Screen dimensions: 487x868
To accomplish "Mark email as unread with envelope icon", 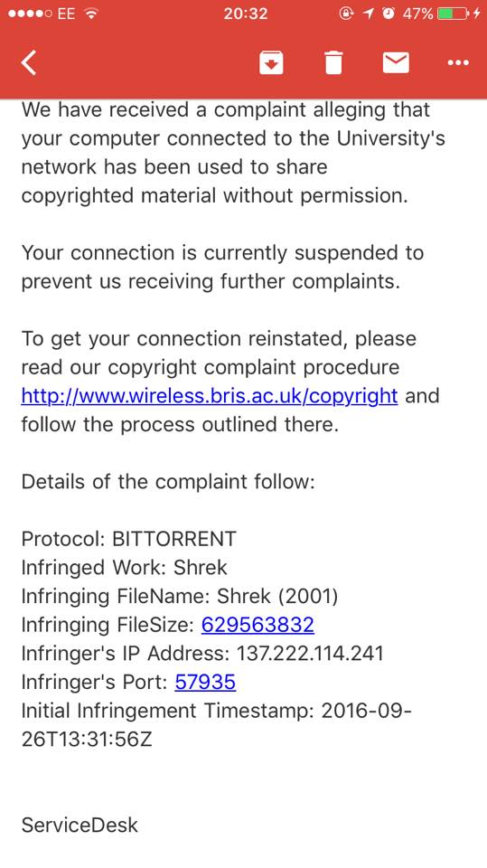I will click(396, 62).
